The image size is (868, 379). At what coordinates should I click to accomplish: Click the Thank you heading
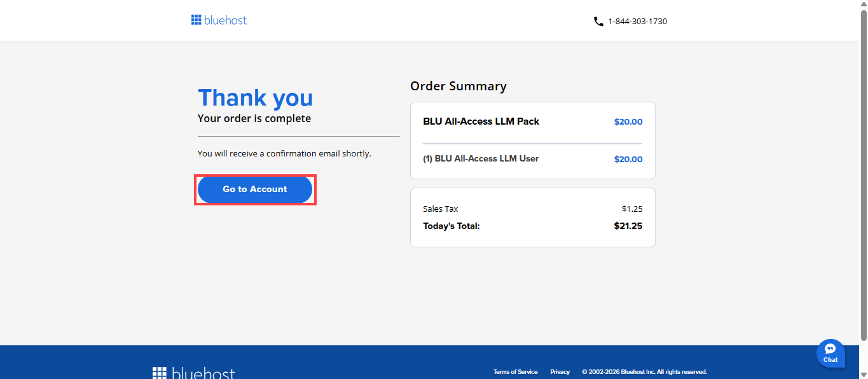coord(255,98)
